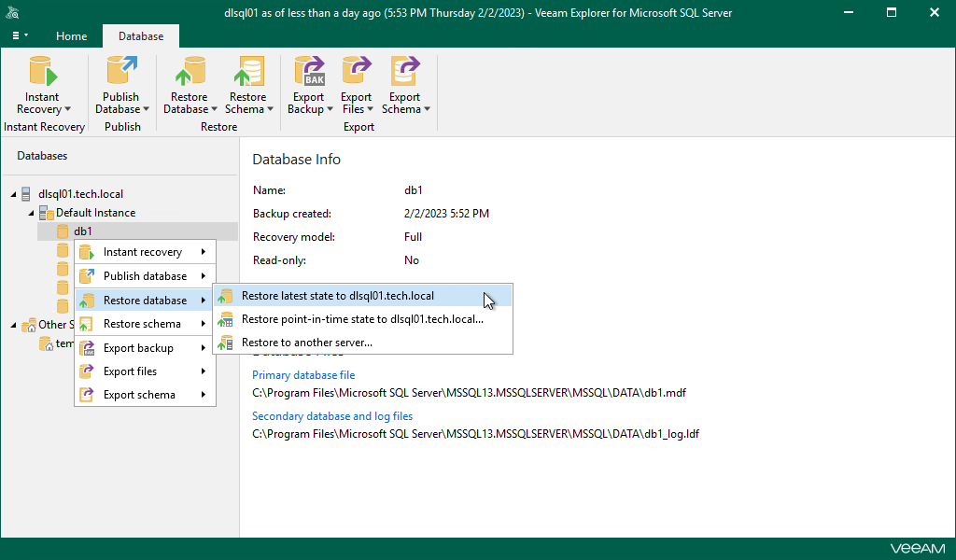Screen dimensions: 956x560
Task: Click the Restore Database ribbon icon
Action: (190, 71)
